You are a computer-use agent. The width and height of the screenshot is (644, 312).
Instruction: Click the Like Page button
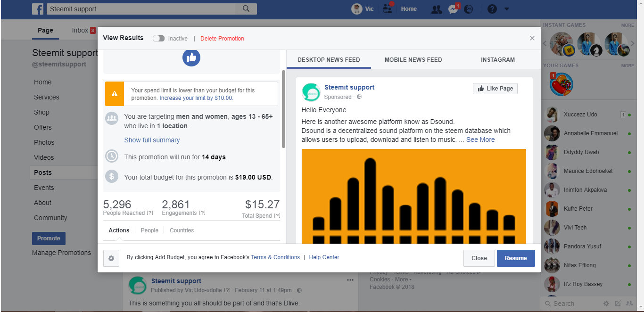click(495, 89)
